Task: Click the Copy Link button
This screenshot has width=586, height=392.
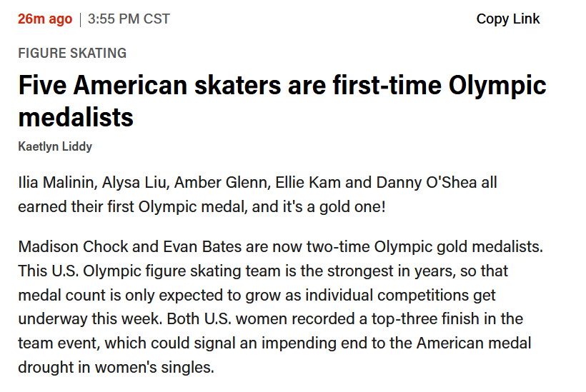Action: click(x=508, y=19)
